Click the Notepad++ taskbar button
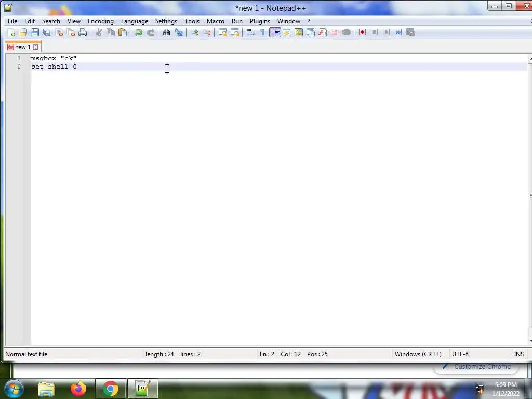This screenshot has width=532, height=399. [143, 389]
